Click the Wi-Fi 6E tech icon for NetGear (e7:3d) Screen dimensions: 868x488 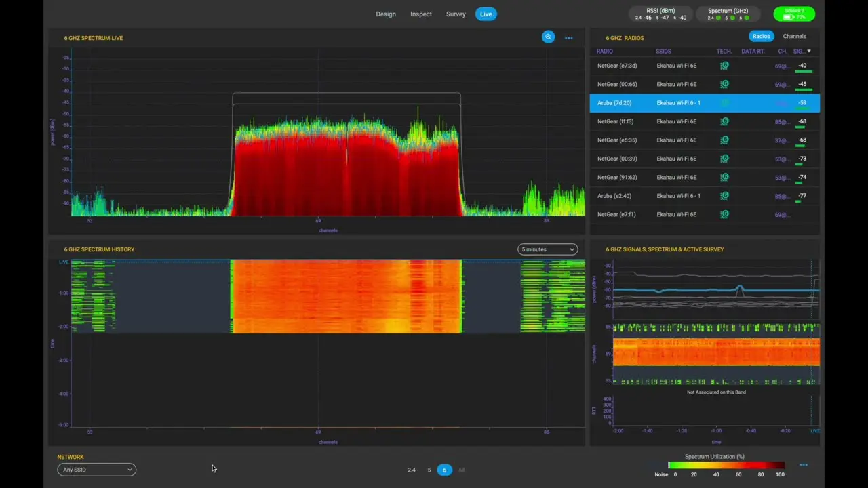pyautogui.click(x=724, y=65)
